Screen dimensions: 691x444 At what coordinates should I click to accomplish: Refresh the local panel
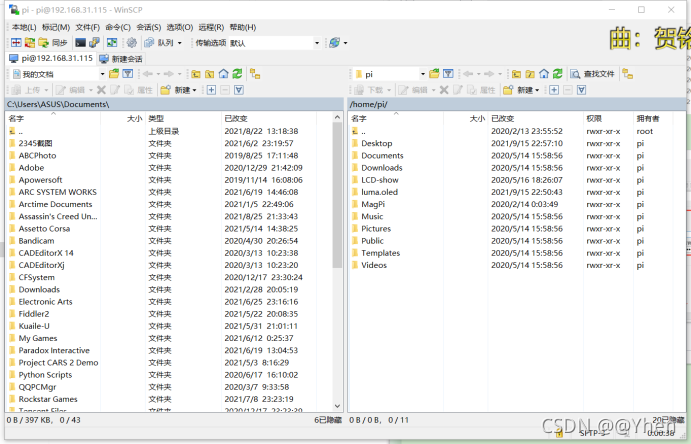coord(238,74)
